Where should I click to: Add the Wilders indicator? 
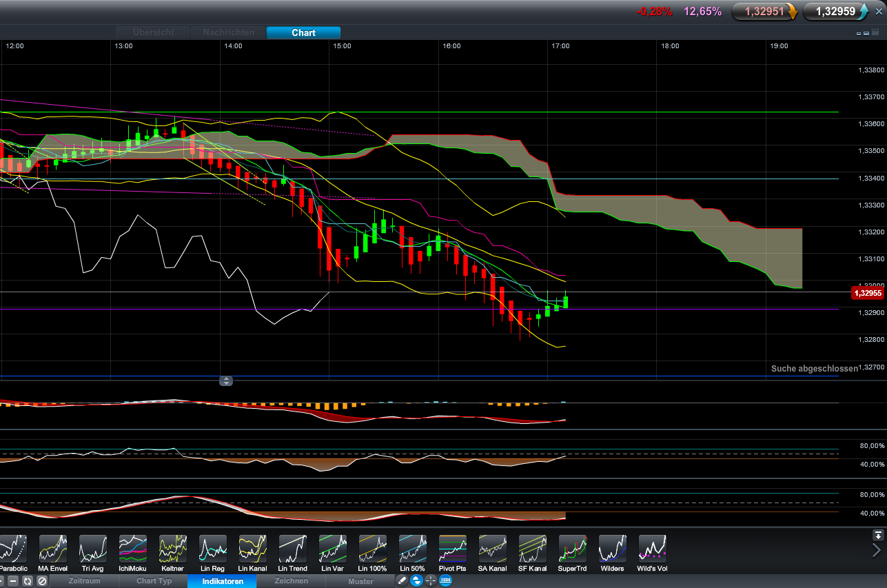click(612, 549)
